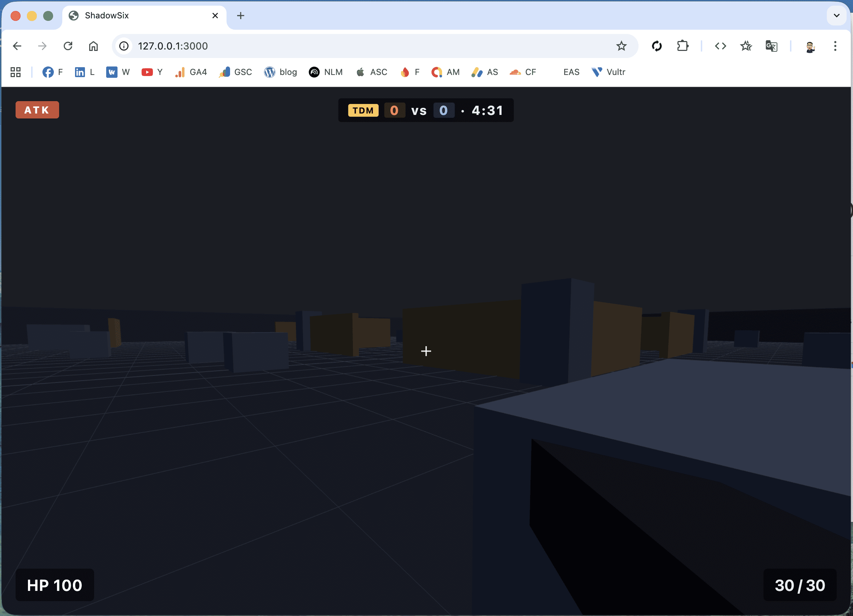
Task: Click the site info icon
Action: pyautogui.click(x=124, y=46)
